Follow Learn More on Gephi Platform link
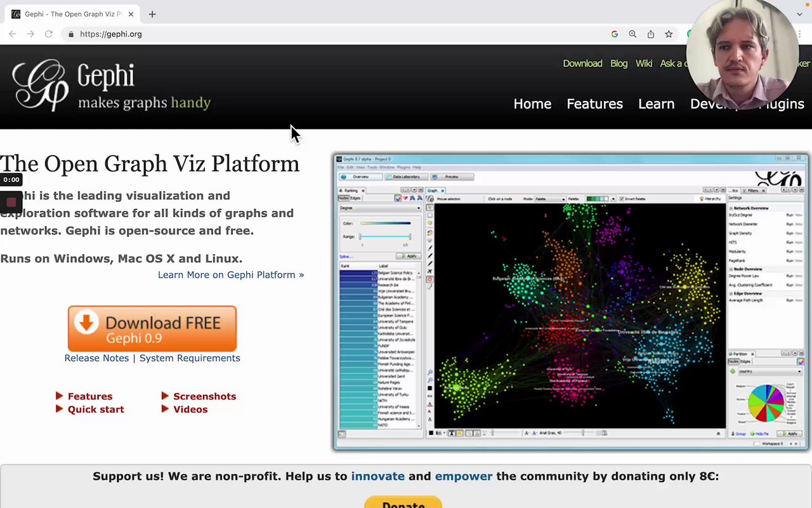The width and height of the screenshot is (812, 508). point(231,275)
